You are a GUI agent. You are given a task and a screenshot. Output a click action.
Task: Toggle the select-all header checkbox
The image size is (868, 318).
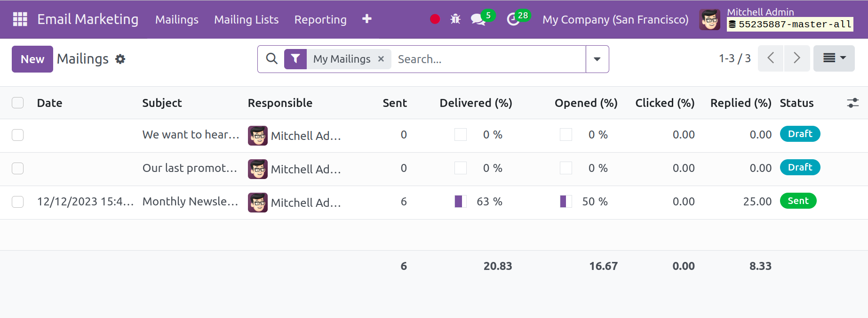pos(18,103)
